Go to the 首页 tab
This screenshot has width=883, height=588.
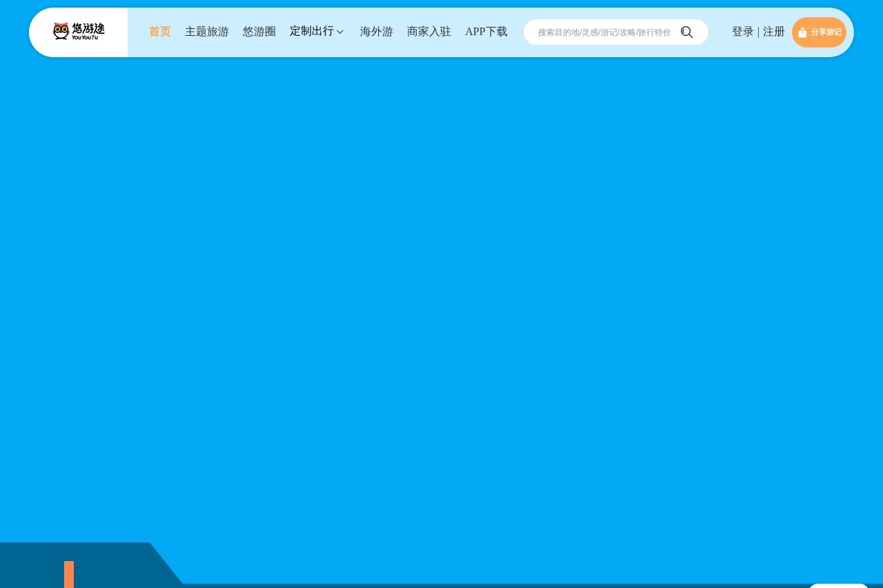pos(160,32)
